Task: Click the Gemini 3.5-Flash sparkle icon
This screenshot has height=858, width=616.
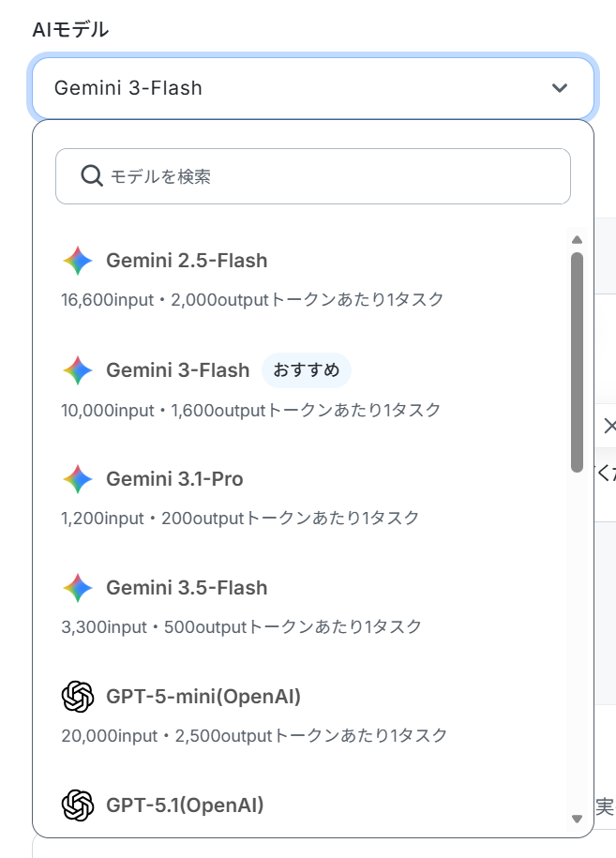Action: (78, 588)
